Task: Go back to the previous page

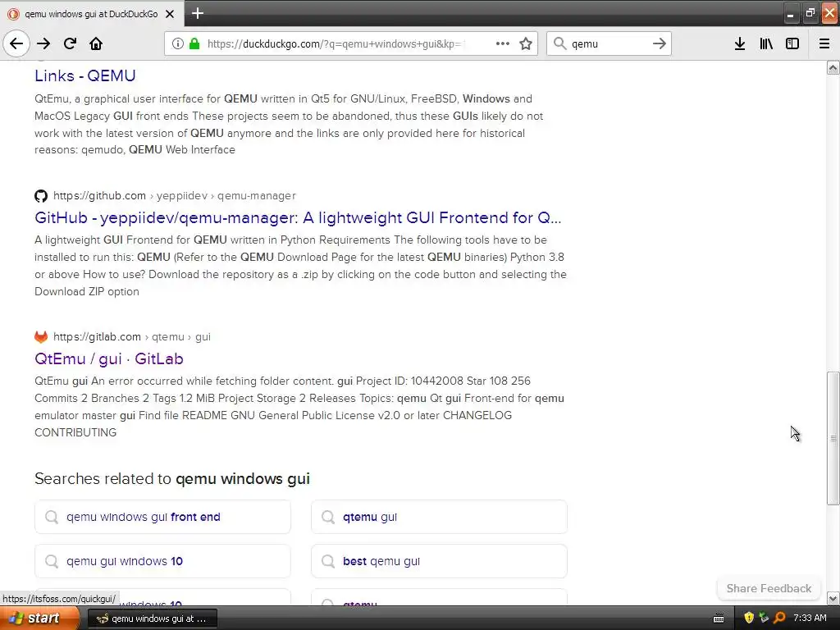Action: click(16, 43)
